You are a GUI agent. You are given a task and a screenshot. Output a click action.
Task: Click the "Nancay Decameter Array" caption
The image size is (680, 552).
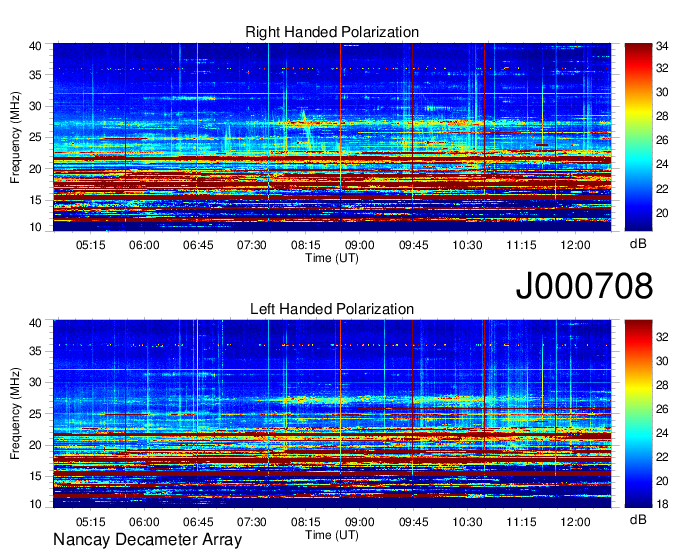tap(147, 540)
